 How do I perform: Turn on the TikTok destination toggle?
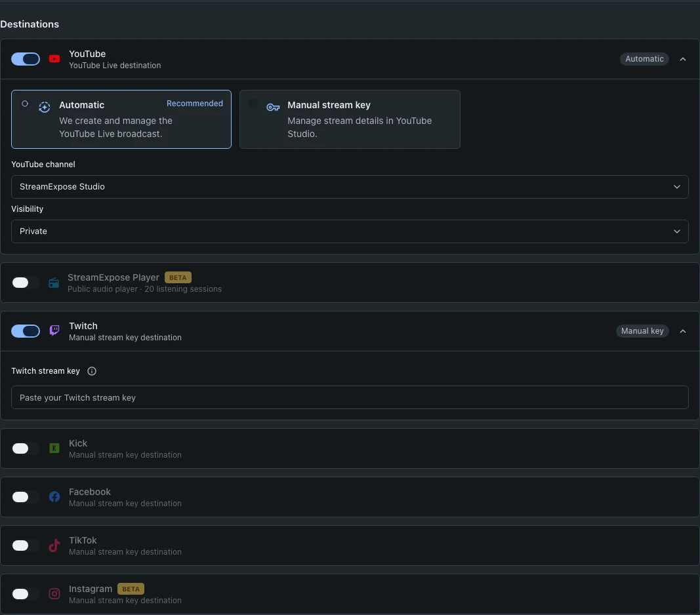[x=26, y=546]
